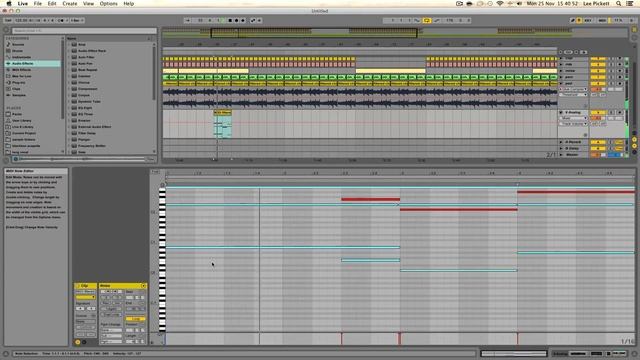Show the Clip box with yellow toggle
The height and width of the screenshot is (360, 640).
(78, 342)
